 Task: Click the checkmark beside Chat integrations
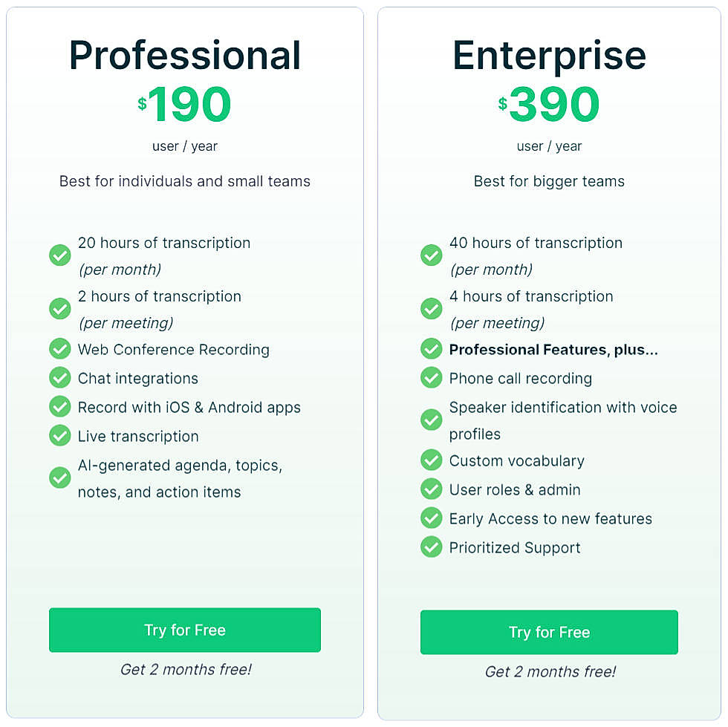[x=59, y=377]
